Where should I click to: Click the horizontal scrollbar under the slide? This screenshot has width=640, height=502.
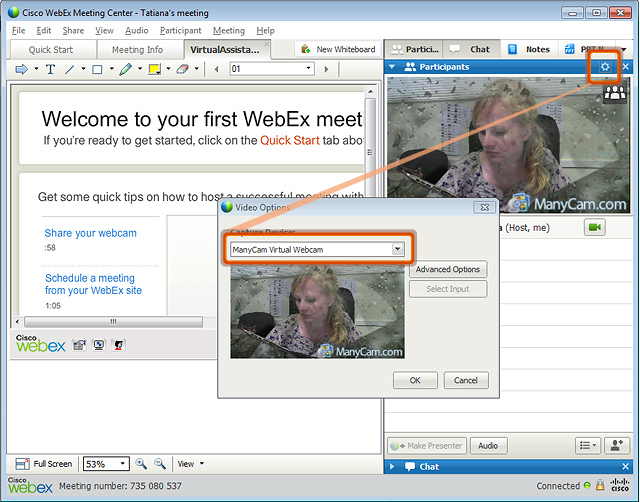tap(113, 322)
